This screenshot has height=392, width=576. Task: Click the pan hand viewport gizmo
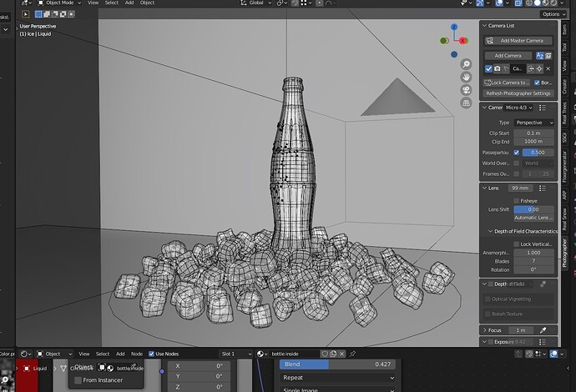pyautogui.click(x=466, y=77)
